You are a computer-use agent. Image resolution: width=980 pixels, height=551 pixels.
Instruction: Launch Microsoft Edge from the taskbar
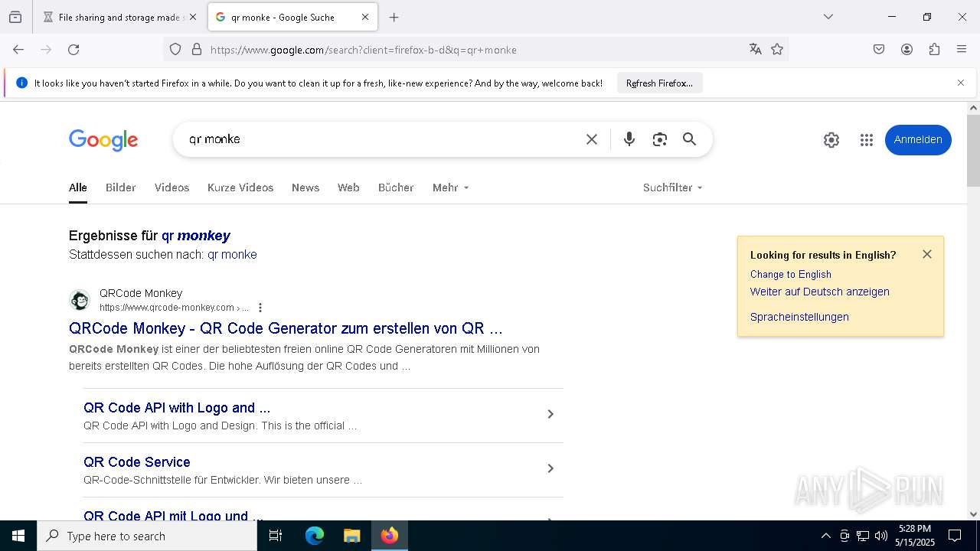(315, 536)
